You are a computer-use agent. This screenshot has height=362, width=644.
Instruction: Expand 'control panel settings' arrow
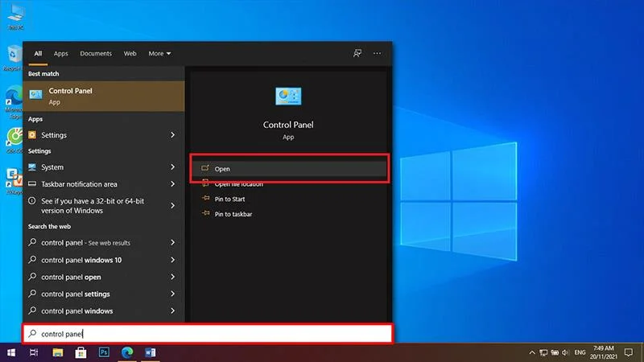point(172,294)
